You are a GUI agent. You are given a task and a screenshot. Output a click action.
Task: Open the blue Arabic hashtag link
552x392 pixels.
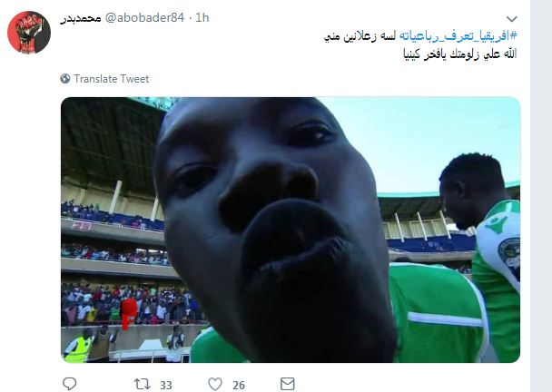pyautogui.click(x=458, y=35)
